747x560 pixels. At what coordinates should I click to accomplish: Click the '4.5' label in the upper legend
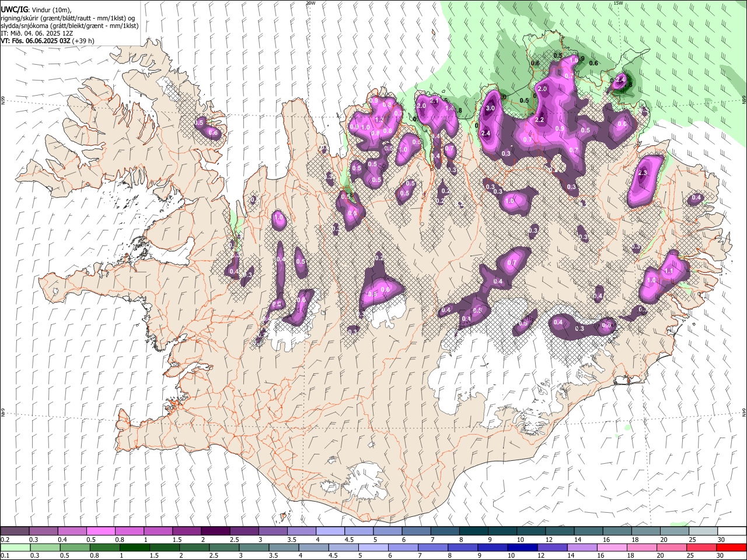349,540
